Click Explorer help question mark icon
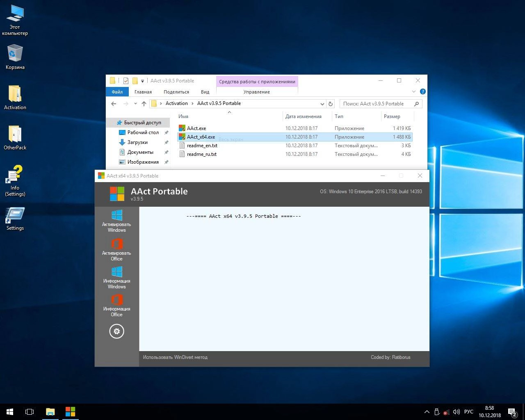This screenshot has height=420, width=525. (423, 91)
